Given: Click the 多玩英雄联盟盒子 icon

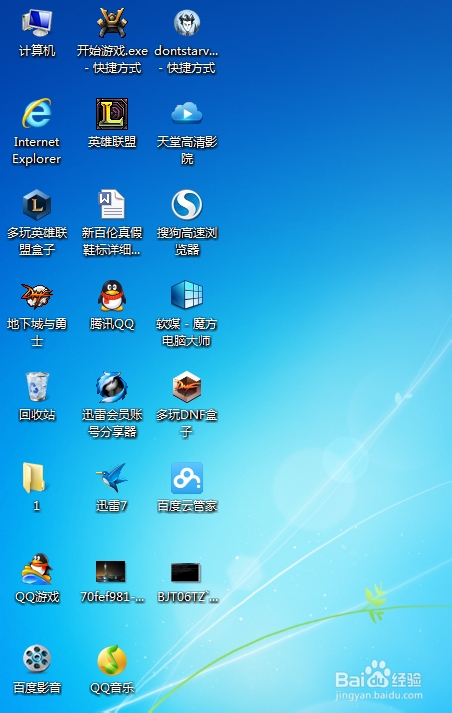Looking at the screenshot, I should (x=37, y=205).
